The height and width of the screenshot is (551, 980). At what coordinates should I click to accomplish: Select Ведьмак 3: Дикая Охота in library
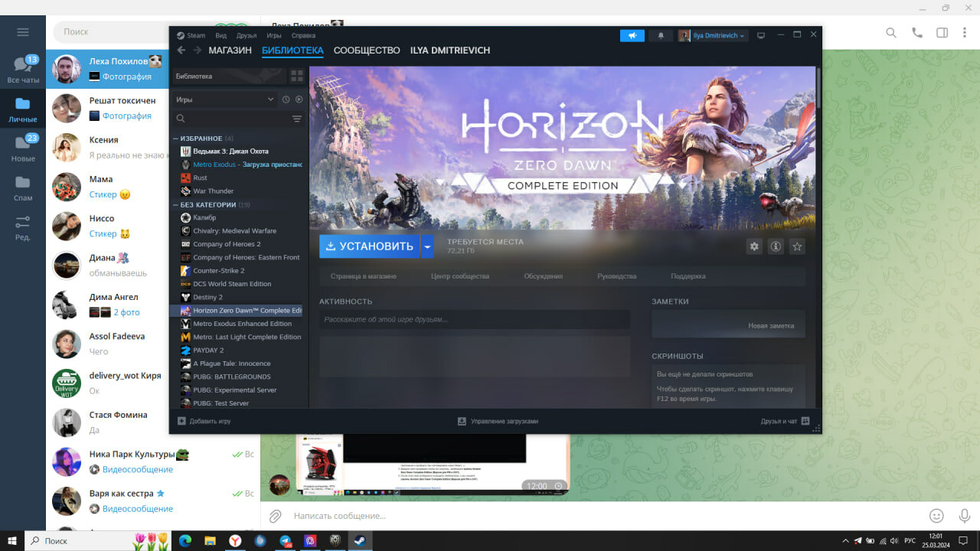[236, 152]
